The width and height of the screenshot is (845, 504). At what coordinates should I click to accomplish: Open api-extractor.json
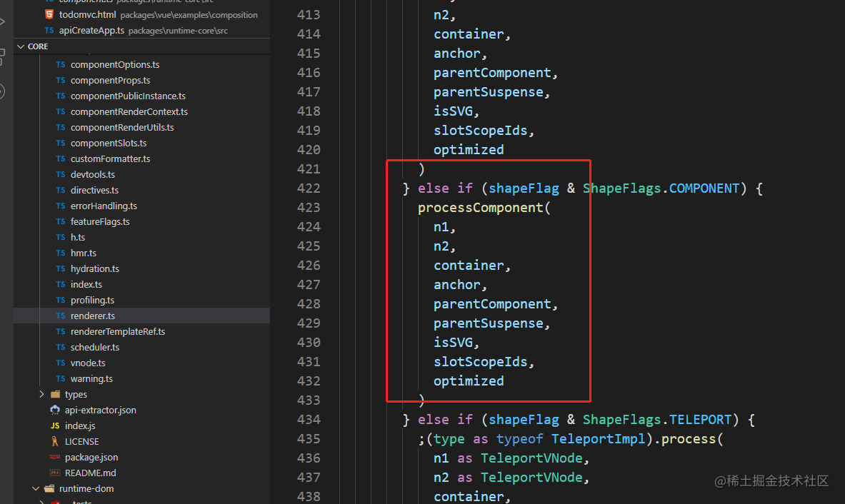tap(100, 410)
